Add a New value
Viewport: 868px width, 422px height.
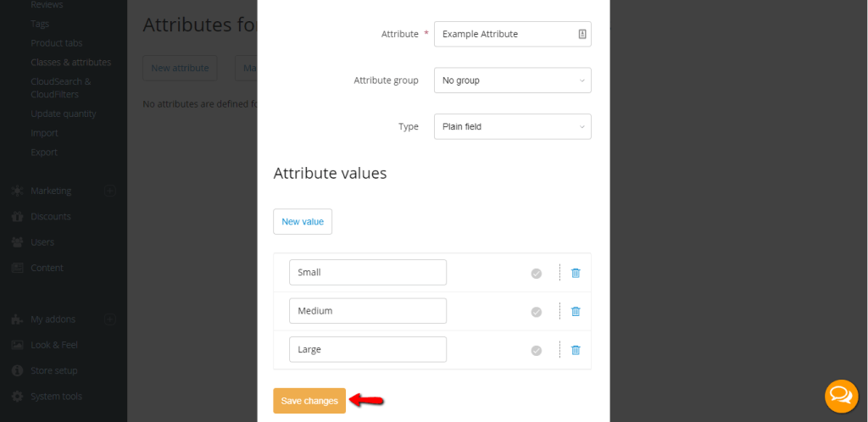coord(303,222)
